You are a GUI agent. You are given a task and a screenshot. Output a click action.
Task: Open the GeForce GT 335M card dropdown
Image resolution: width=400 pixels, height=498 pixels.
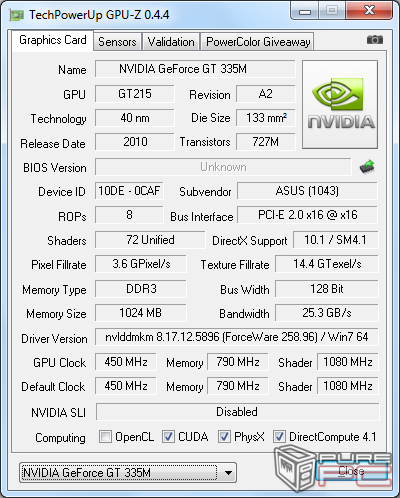[128, 473]
